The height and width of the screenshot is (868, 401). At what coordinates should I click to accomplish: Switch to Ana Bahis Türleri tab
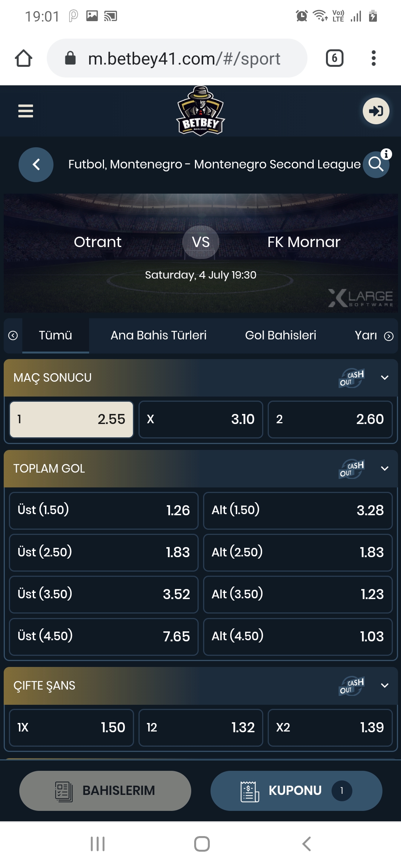tap(159, 335)
